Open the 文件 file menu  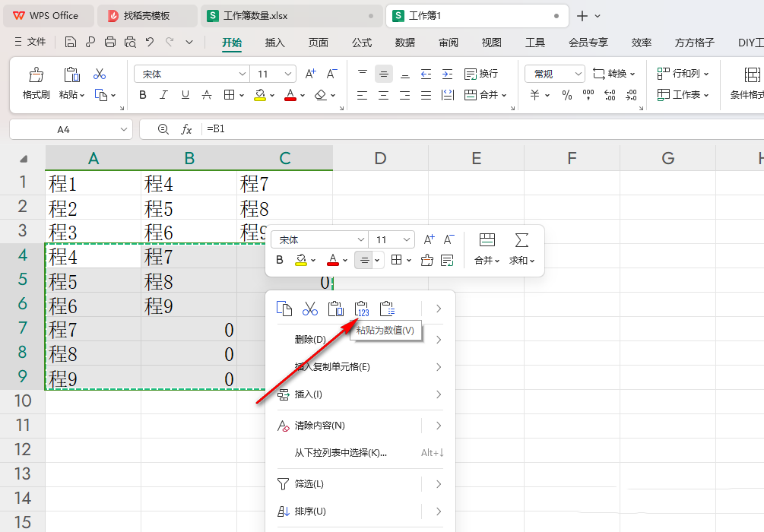point(30,42)
